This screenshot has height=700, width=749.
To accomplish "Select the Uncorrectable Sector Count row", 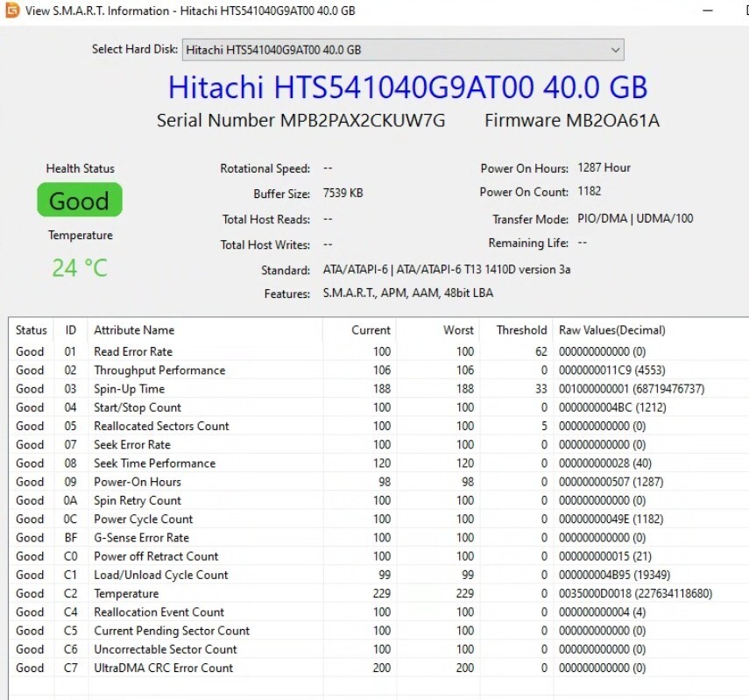I will [378, 650].
